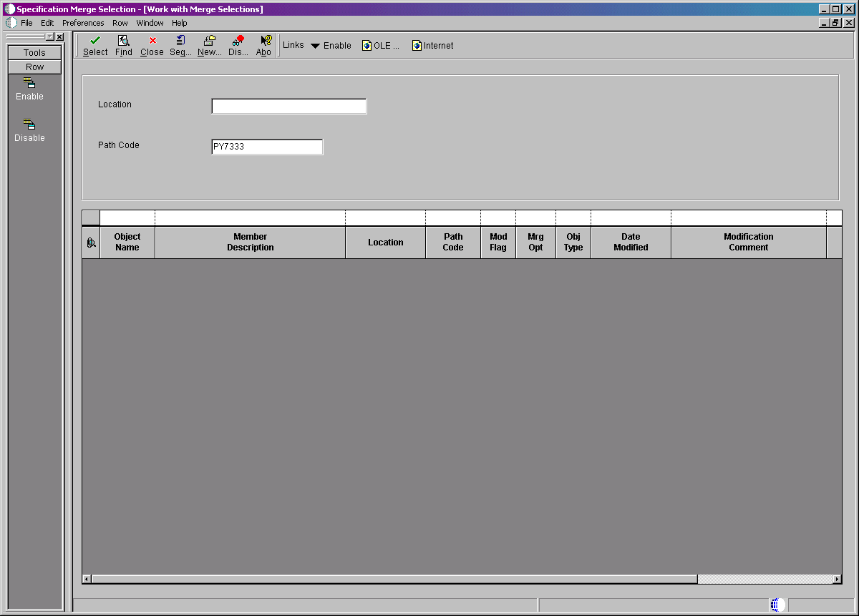
Task: Click the Mod Flag column header
Action: (498, 242)
